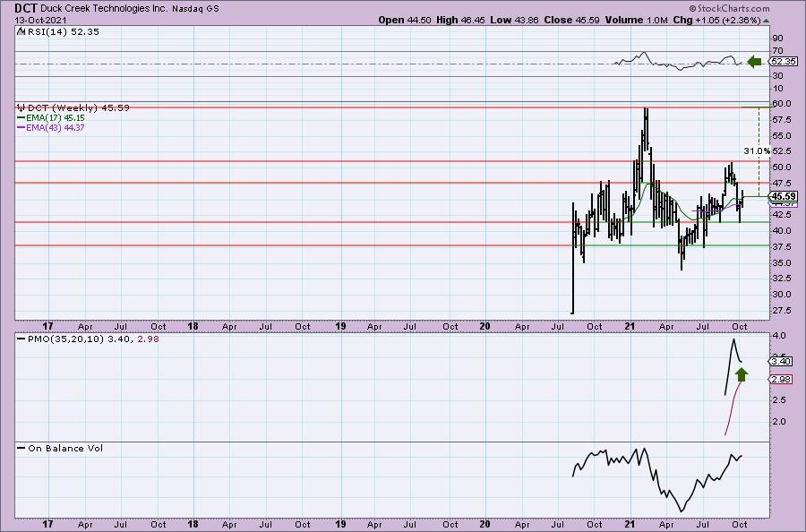Click the 27.5 price axis label
Viewport: 806px width, 532px height.
click(x=781, y=311)
